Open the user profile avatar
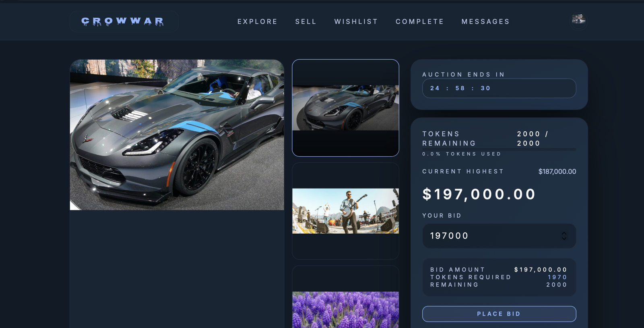The width and height of the screenshot is (644, 328). pos(578,19)
